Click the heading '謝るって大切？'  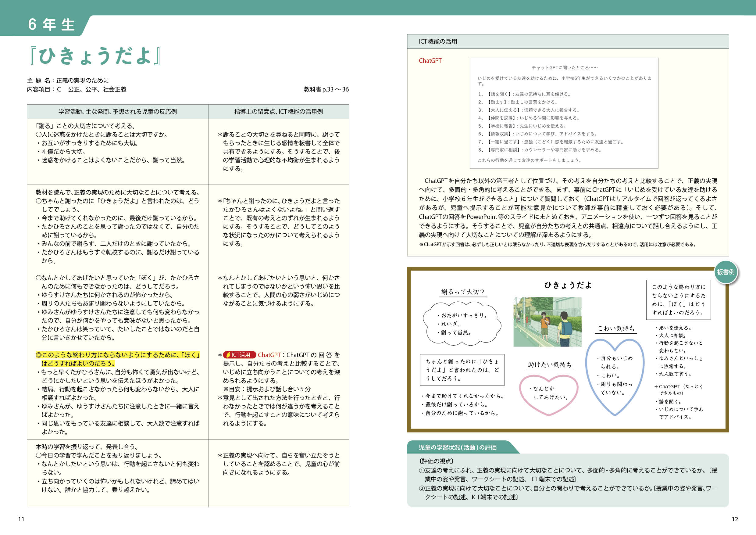(x=463, y=292)
